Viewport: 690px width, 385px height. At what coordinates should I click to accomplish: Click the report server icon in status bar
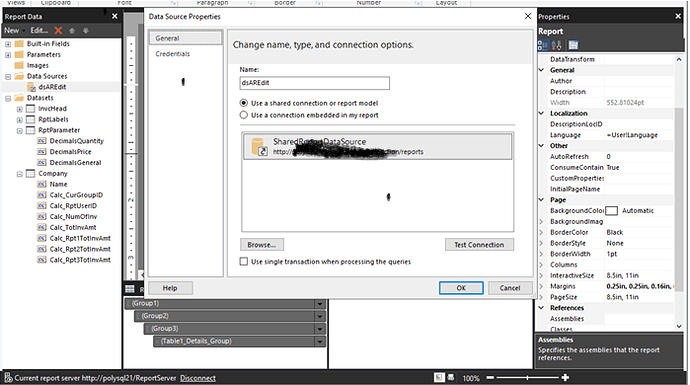click(x=8, y=378)
